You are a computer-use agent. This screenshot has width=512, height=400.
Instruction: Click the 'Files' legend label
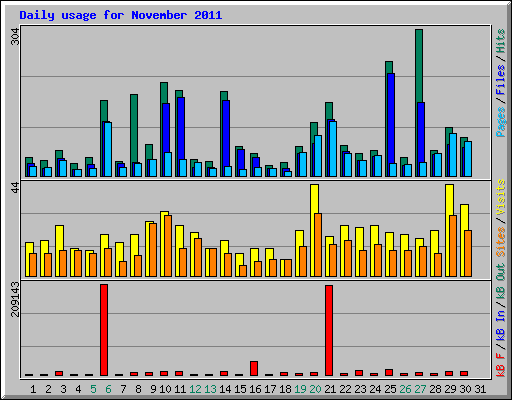tap(501, 80)
